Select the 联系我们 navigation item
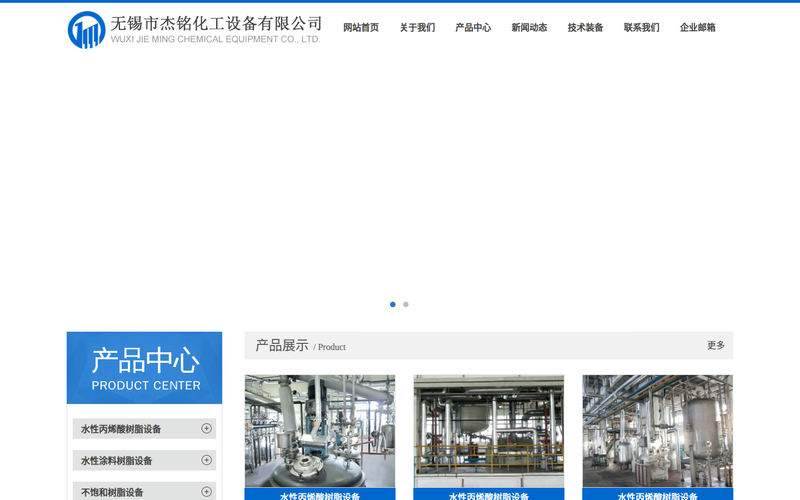Screen dimensions: 800x500 641,28
